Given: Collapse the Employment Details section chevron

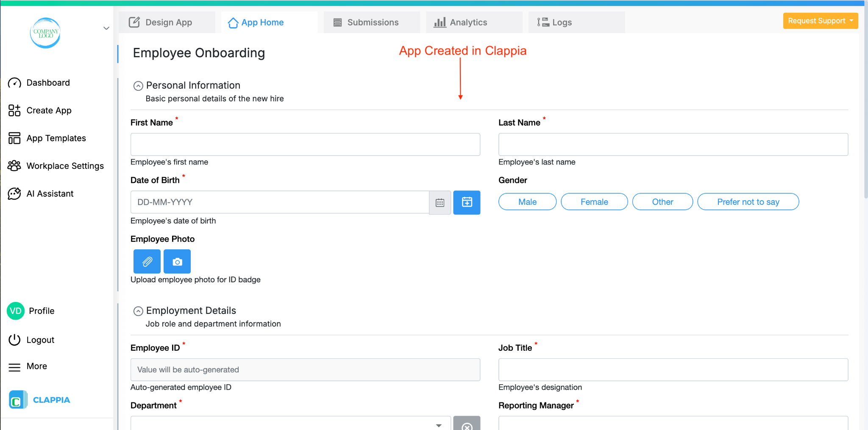Looking at the screenshot, I should tap(138, 310).
